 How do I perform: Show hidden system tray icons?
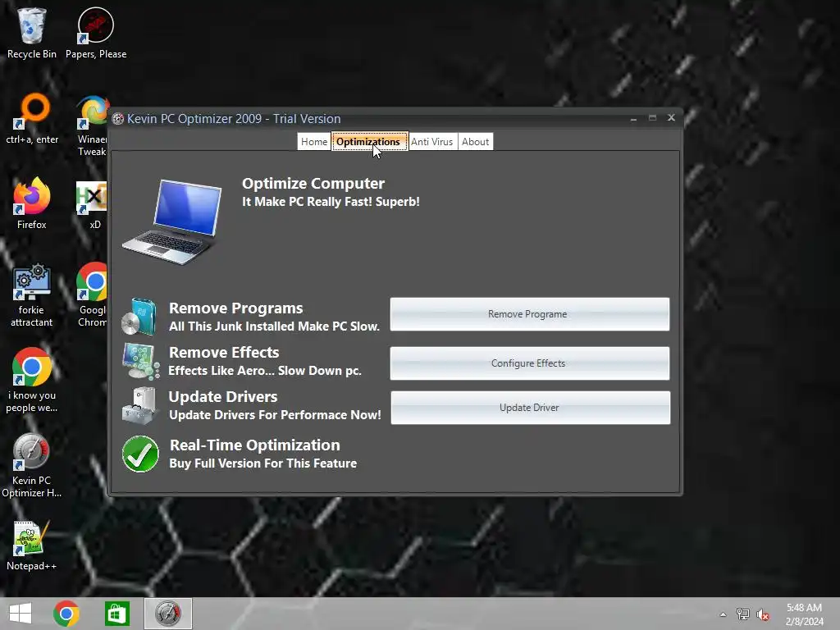pyautogui.click(x=724, y=614)
